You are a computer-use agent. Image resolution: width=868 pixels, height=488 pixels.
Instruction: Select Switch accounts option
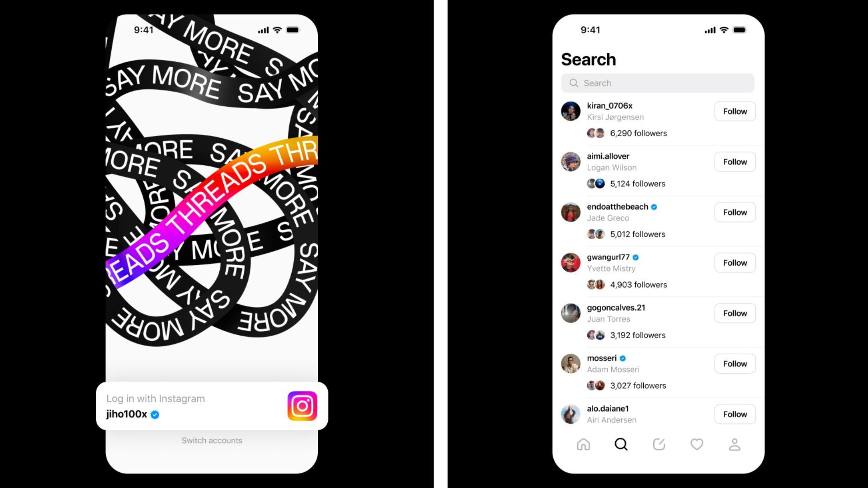coord(212,440)
